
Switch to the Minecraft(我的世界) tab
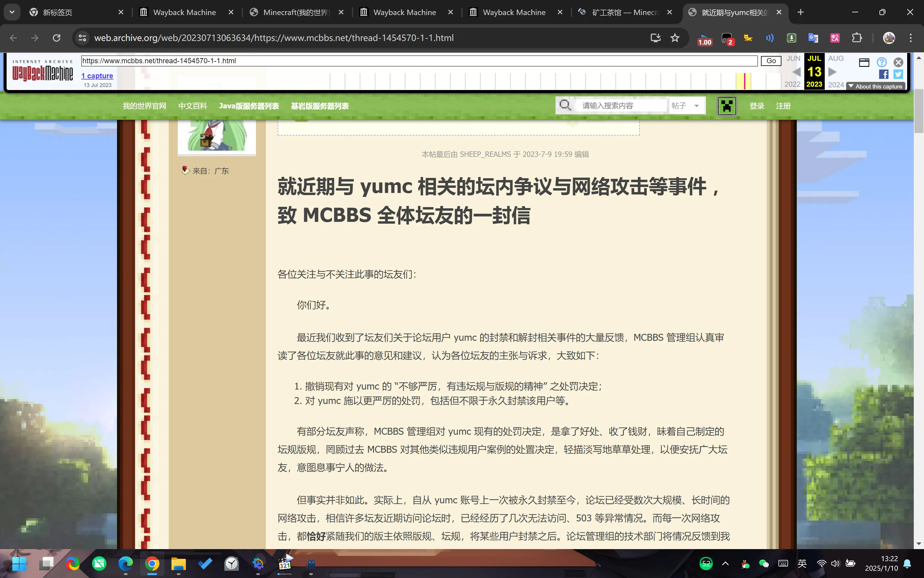pyautogui.click(x=296, y=12)
